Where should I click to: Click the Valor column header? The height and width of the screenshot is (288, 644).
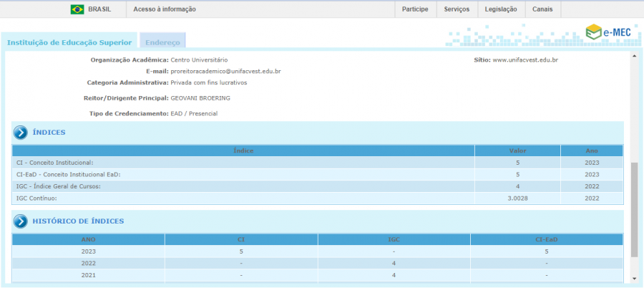pos(517,151)
